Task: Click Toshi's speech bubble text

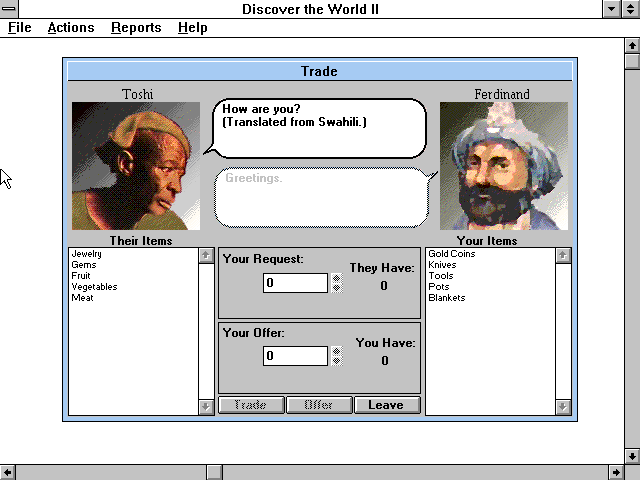Action: (x=294, y=116)
